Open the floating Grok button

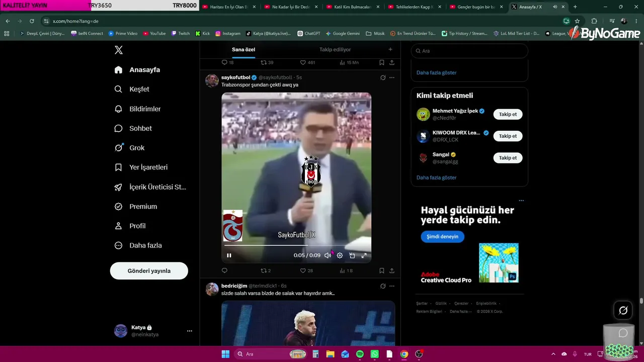[x=623, y=310]
